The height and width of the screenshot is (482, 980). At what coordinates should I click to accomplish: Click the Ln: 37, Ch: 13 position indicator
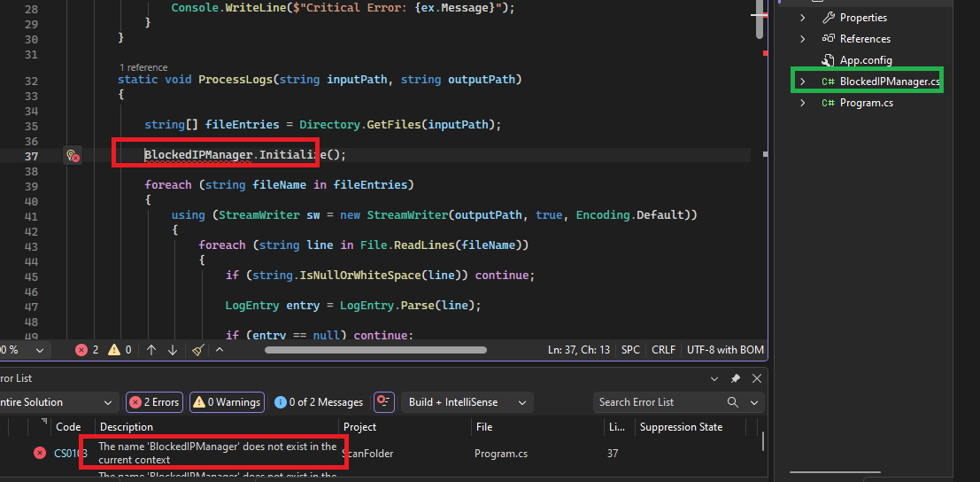click(578, 350)
